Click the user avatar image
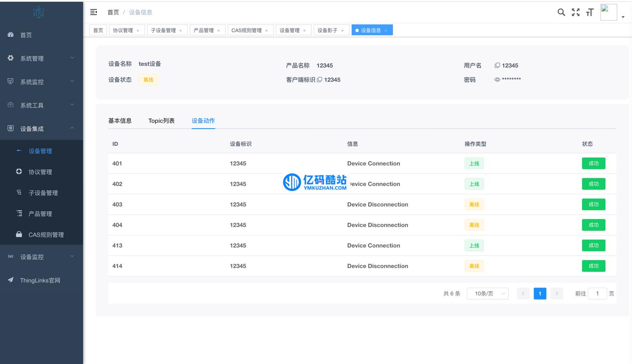The height and width of the screenshot is (364, 632). (x=609, y=12)
